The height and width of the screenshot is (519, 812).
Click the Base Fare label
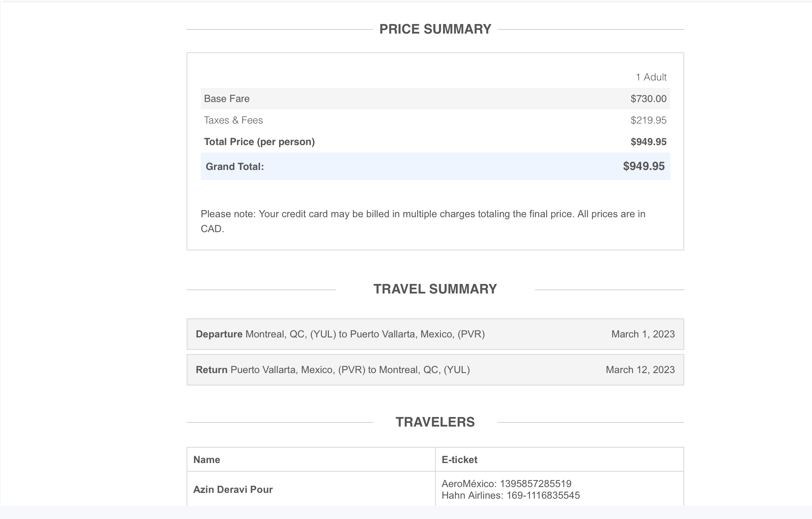click(227, 99)
